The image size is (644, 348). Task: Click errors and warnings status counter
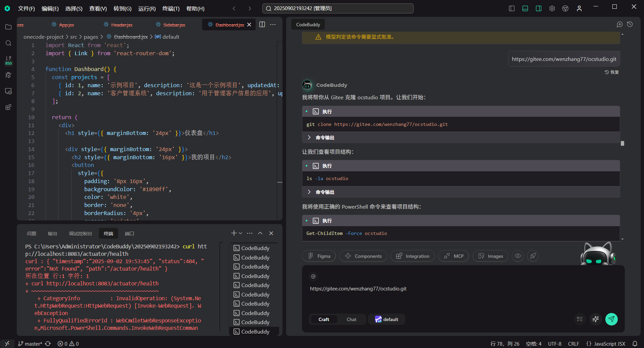[x=68, y=344]
